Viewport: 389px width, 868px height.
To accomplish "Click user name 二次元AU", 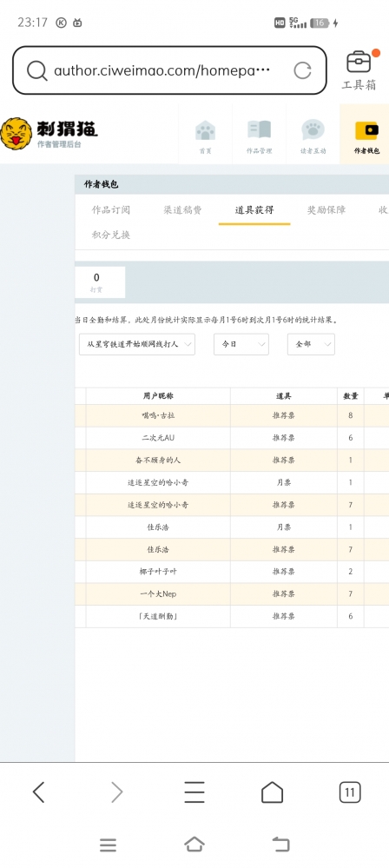I will (158, 438).
